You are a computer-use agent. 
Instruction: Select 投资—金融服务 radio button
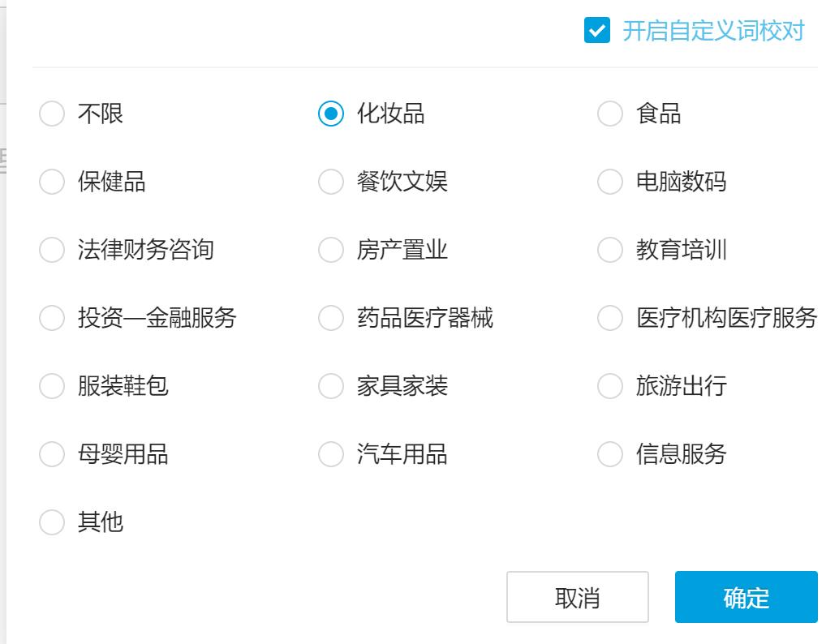coord(51,318)
